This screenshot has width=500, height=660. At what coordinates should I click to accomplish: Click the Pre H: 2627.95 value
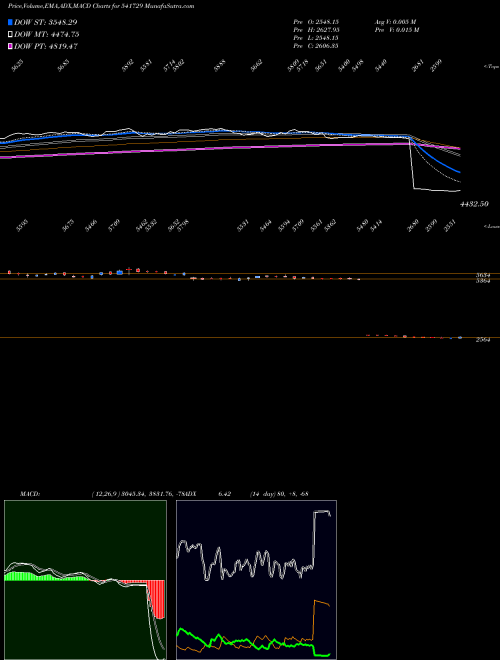coord(316,30)
